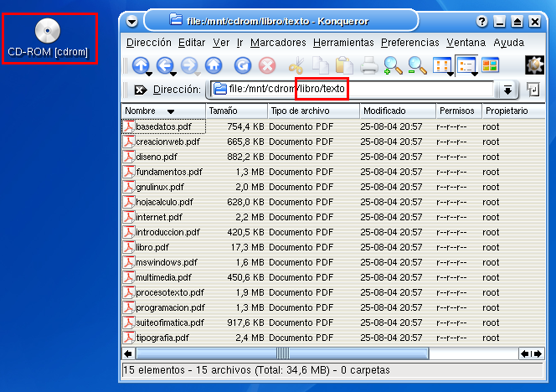The width and height of the screenshot is (556, 392).
Task: Zoom out with the minus magnifier
Action: [417, 65]
